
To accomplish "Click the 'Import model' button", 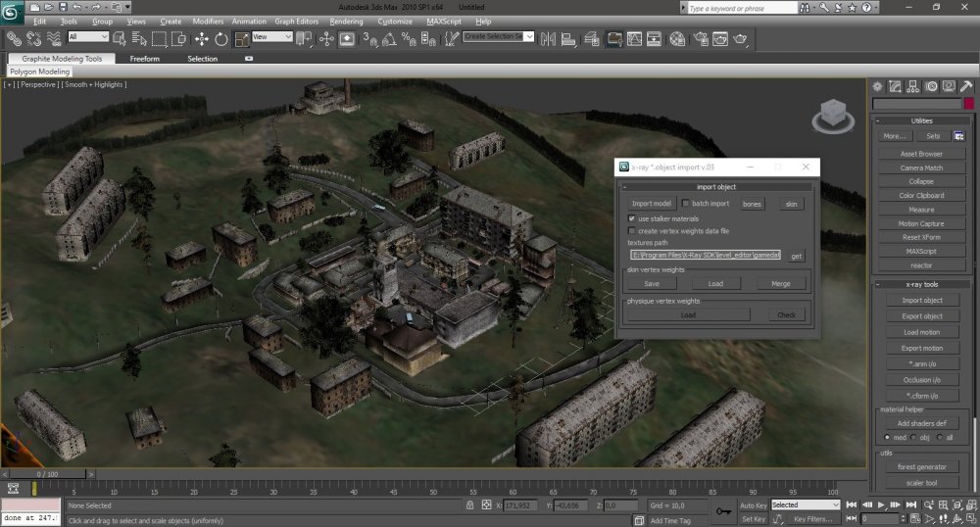I will tap(651, 204).
